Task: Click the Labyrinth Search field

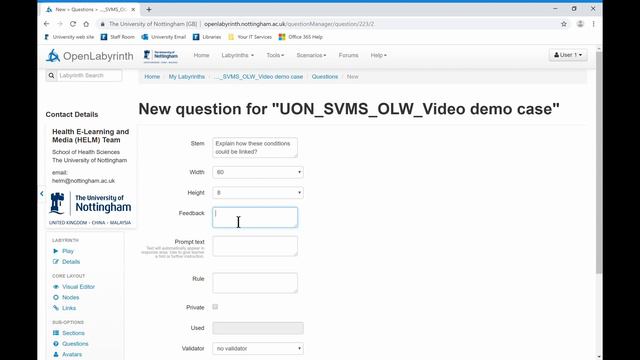Action: point(89,76)
